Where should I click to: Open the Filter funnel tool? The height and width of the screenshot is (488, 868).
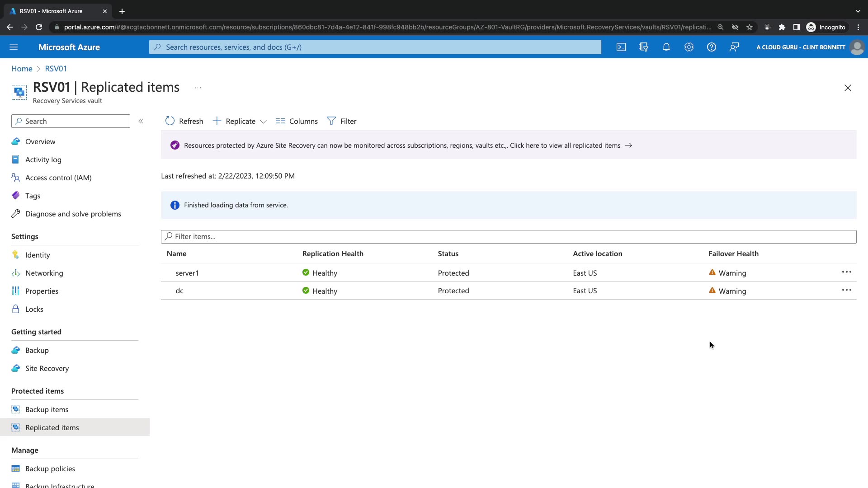[342, 121]
